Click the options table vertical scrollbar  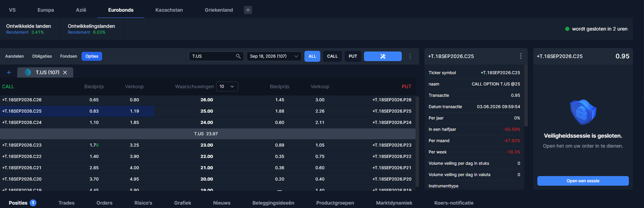click(x=417, y=141)
